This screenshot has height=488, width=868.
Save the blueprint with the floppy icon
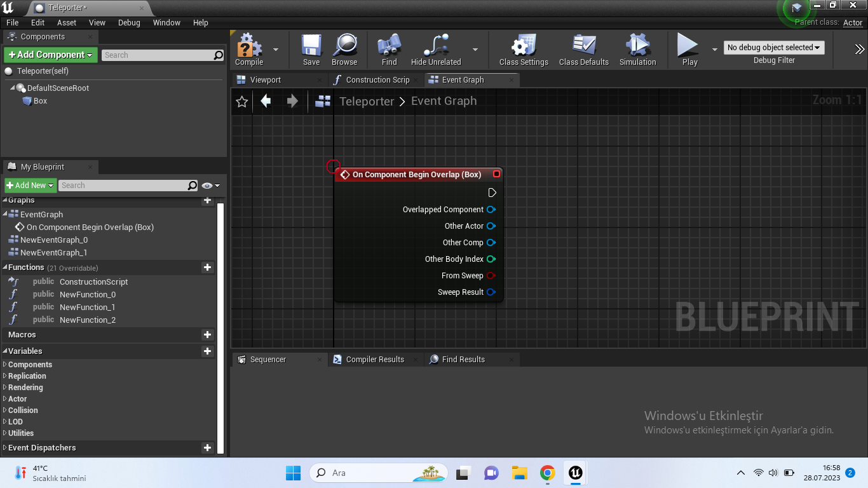(311, 50)
